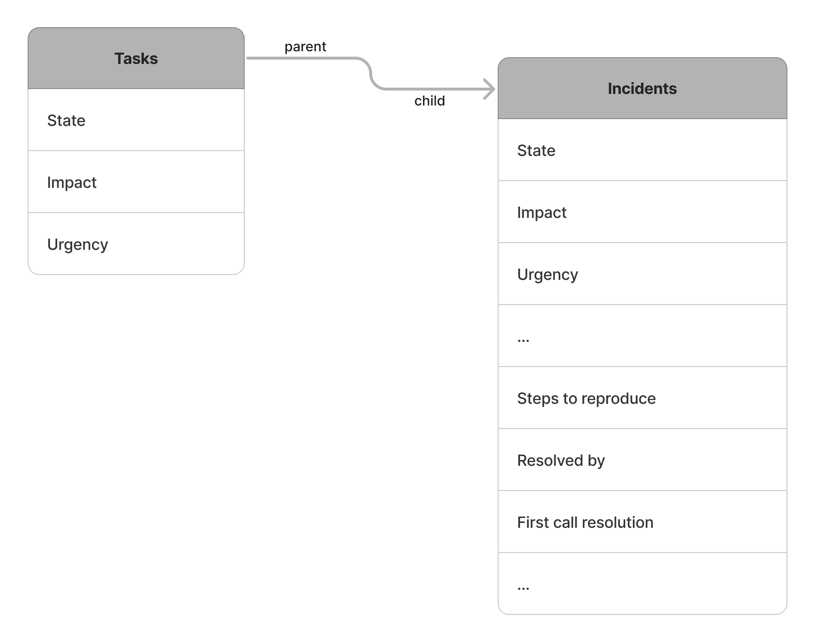Screen dimensions: 817x644
Task: Click the State row in Tasks table
Action: (x=136, y=120)
